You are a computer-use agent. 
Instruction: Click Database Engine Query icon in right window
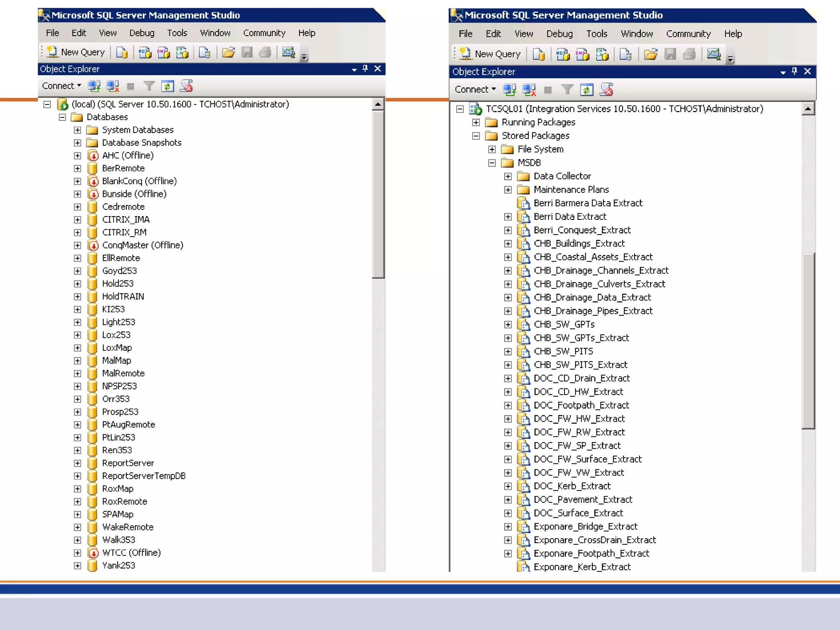pyautogui.click(x=539, y=54)
